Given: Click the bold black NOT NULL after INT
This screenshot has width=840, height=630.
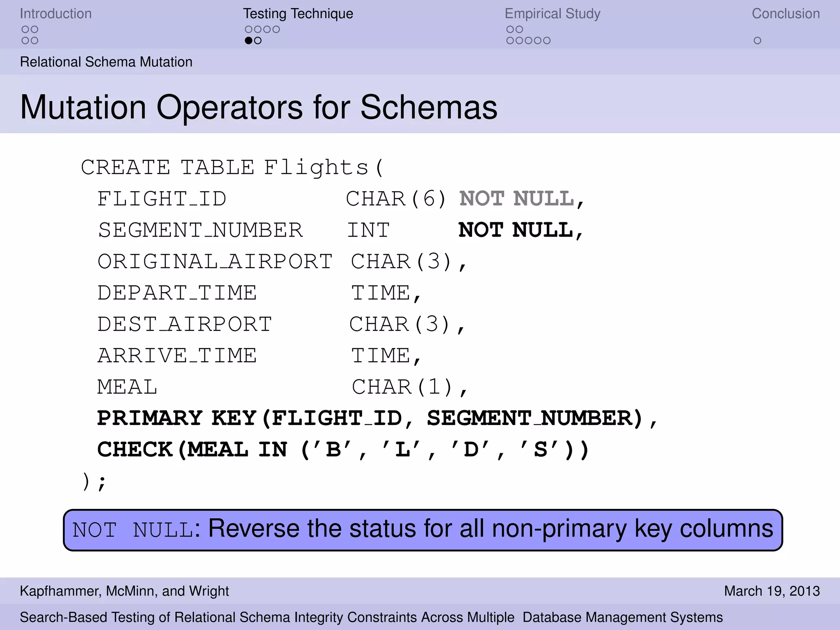Looking at the screenshot, I should click(x=516, y=230).
